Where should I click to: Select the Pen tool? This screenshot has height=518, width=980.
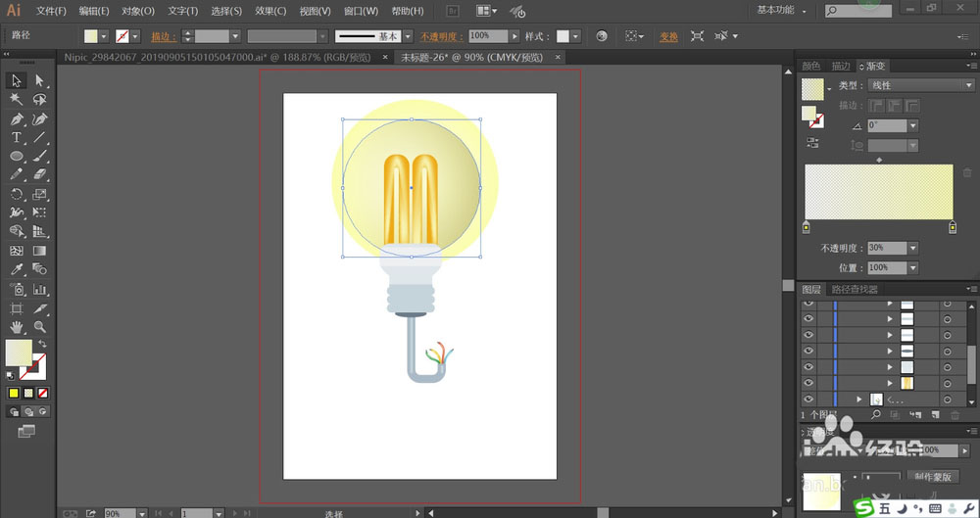[x=17, y=118]
